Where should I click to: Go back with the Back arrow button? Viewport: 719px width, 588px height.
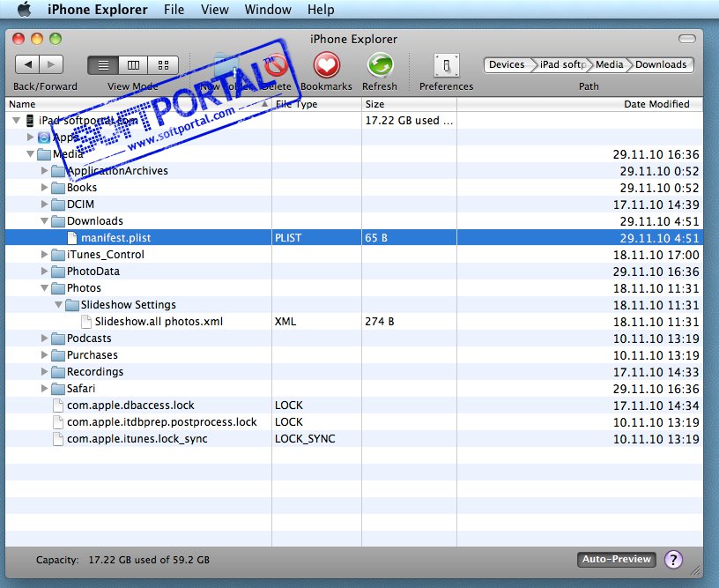click(x=27, y=64)
